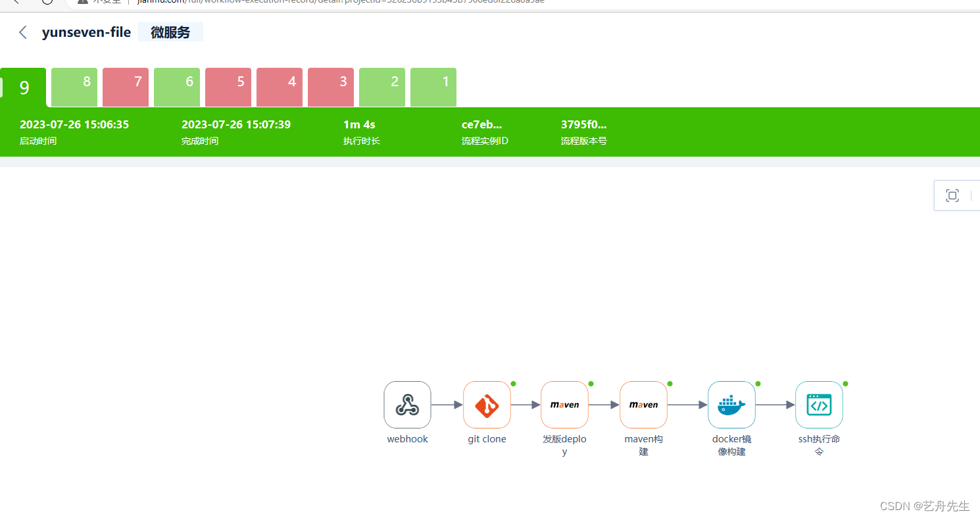Screen dimensions: 980x518
Task: Switch to execution record 8
Action: 74,87
